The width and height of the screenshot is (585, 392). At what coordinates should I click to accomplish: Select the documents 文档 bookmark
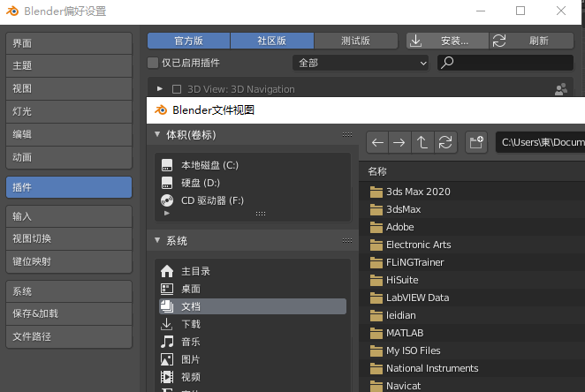tap(253, 306)
